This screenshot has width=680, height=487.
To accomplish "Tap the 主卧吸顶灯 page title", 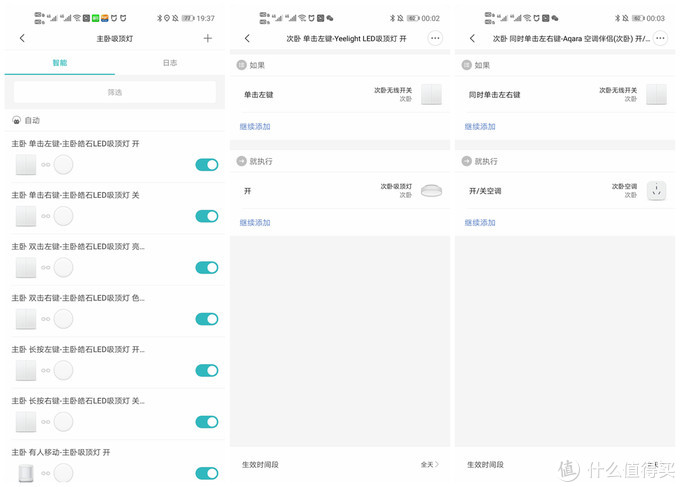I will pos(115,39).
